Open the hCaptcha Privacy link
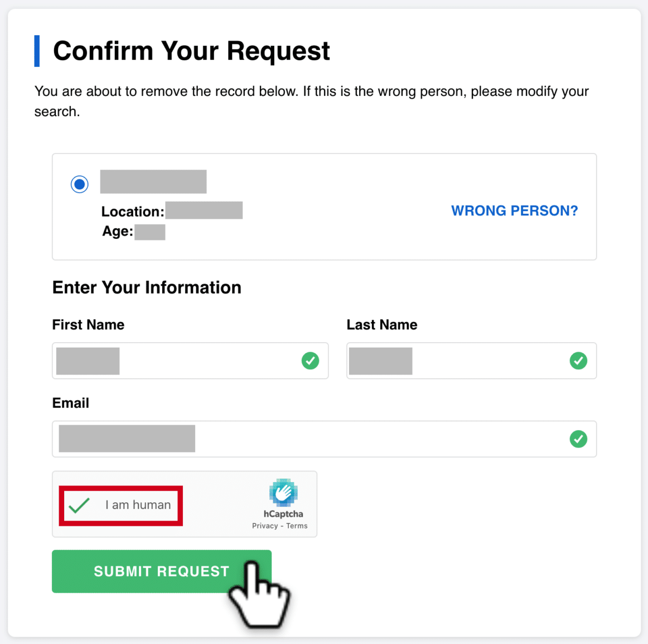The image size is (648, 644). click(264, 525)
